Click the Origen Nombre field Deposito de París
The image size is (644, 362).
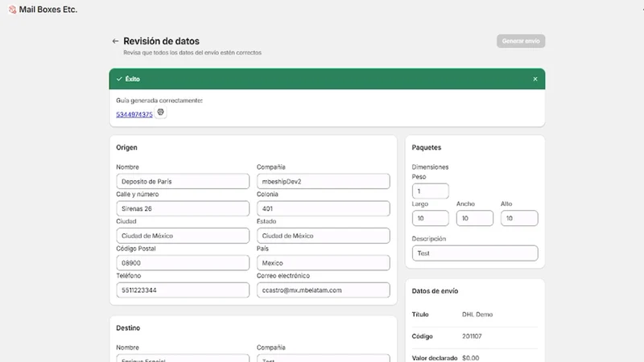point(183,182)
